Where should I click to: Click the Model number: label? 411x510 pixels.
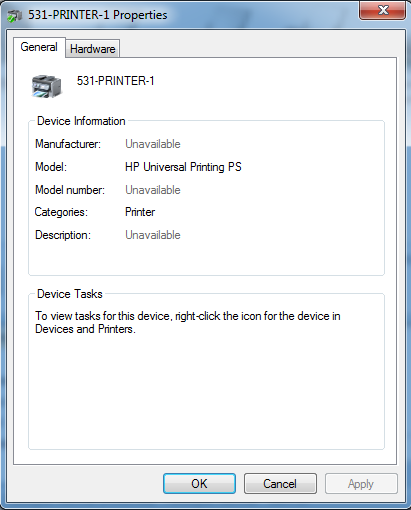tap(70, 190)
